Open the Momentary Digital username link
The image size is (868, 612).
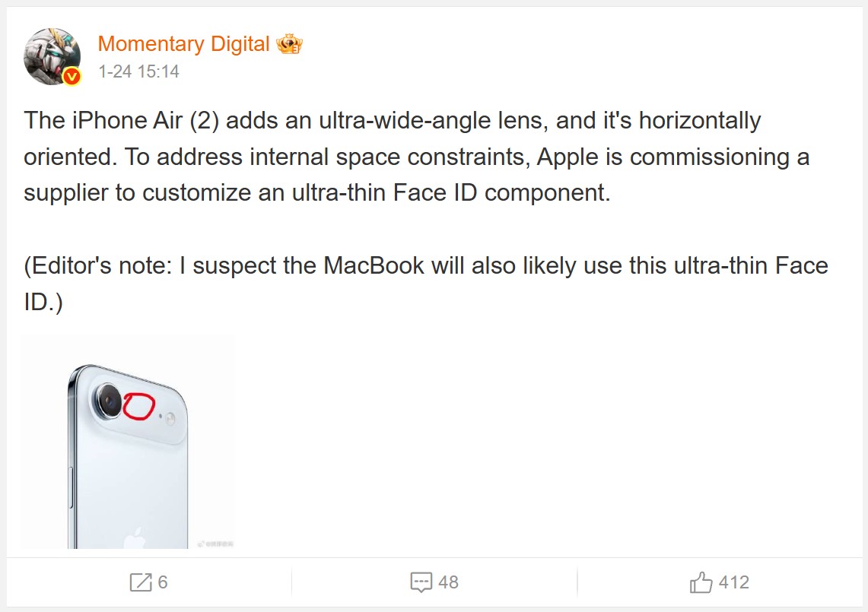[x=183, y=45]
